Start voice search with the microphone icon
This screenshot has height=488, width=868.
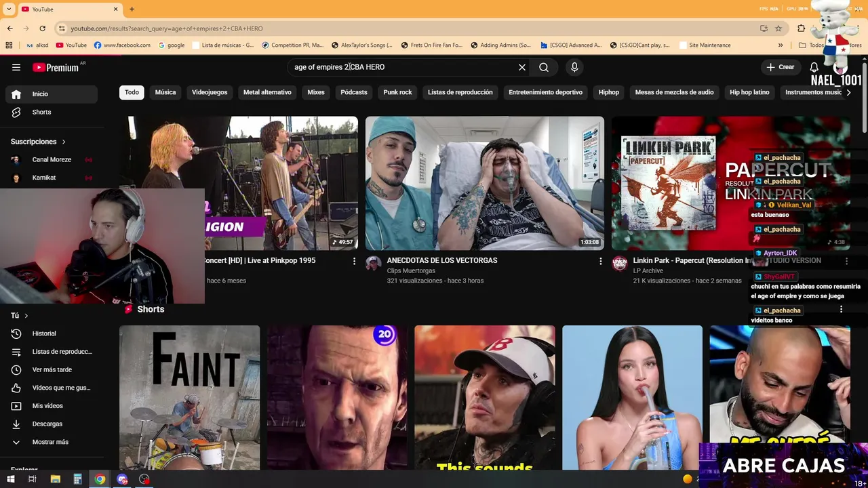(574, 67)
